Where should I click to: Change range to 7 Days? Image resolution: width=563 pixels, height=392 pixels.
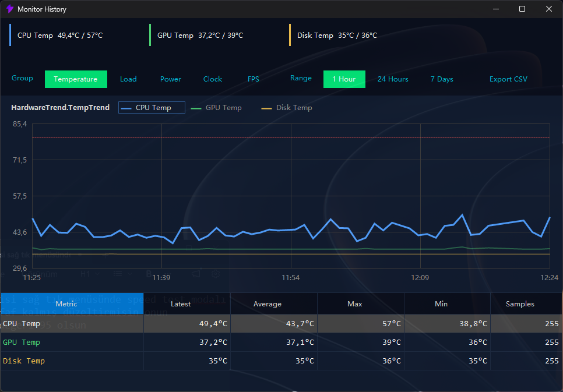[x=442, y=79]
